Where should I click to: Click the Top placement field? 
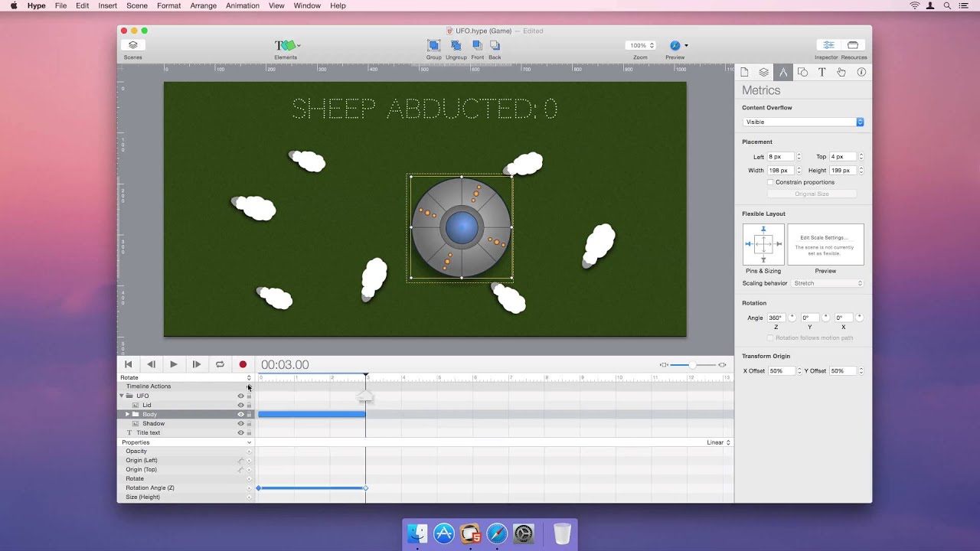pos(843,157)
